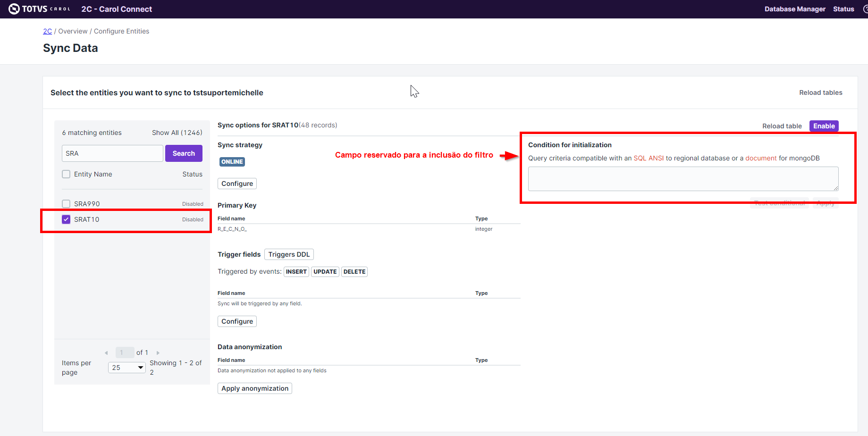Open the Status page

click(x=843, y=9)
